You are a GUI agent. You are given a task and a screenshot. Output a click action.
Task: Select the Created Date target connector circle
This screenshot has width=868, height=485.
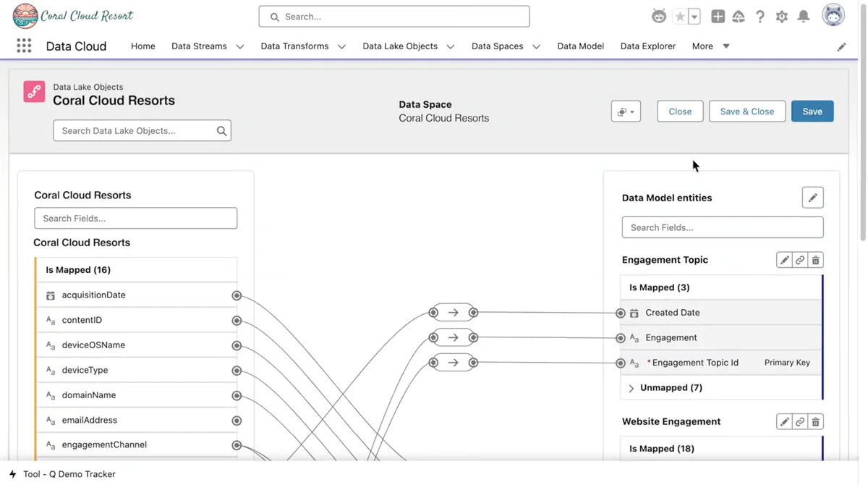[621, 313]
